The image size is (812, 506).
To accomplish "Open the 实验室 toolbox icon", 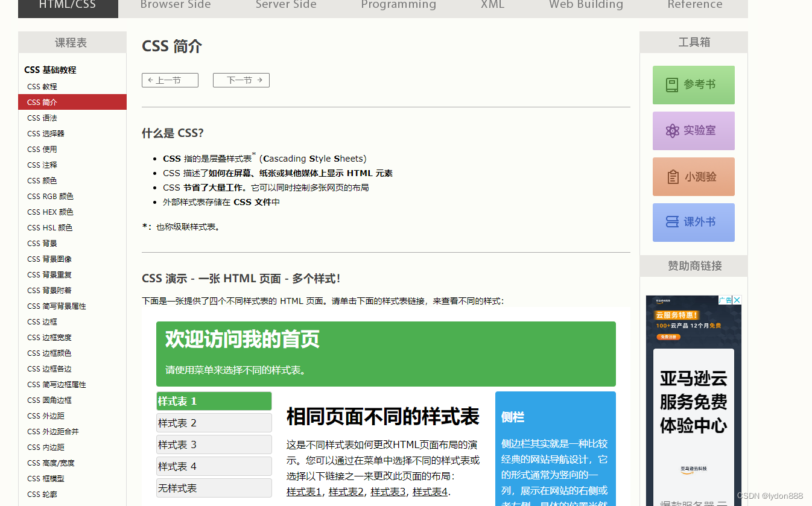I will 693,131.
